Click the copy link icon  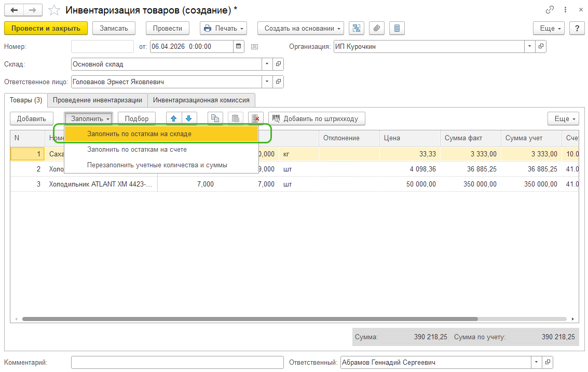(x=550, y=10)
